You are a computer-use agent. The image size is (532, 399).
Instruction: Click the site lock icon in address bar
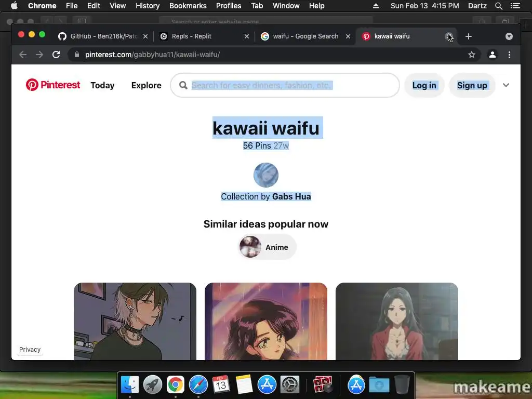click(77, 55)
